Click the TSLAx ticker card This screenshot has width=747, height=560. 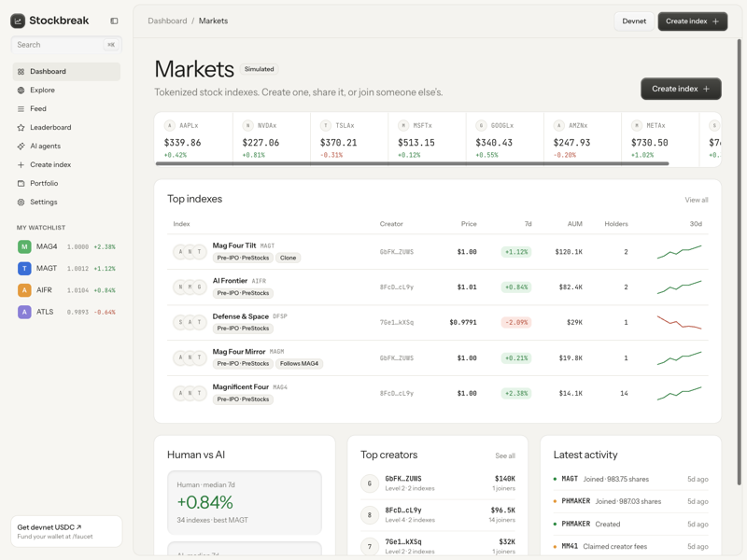[x=349, y=139]
